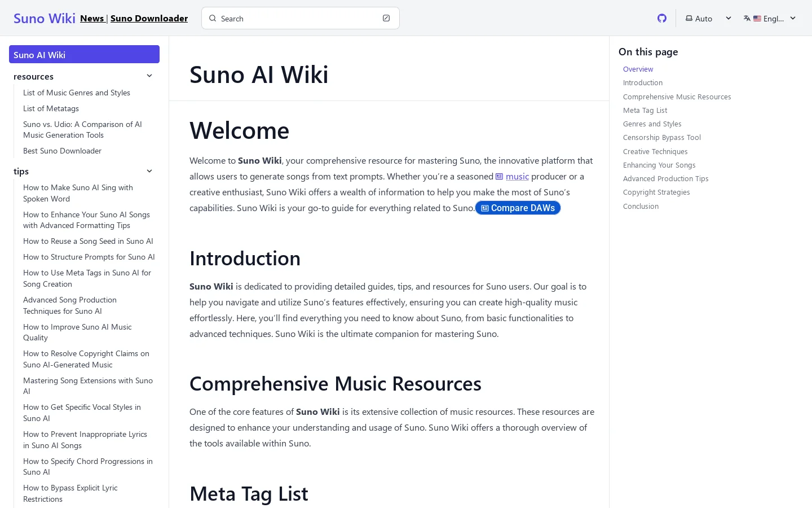Open How to Resolve Copyright Claims page
The image size is (812, 508).
pos(86,359)
